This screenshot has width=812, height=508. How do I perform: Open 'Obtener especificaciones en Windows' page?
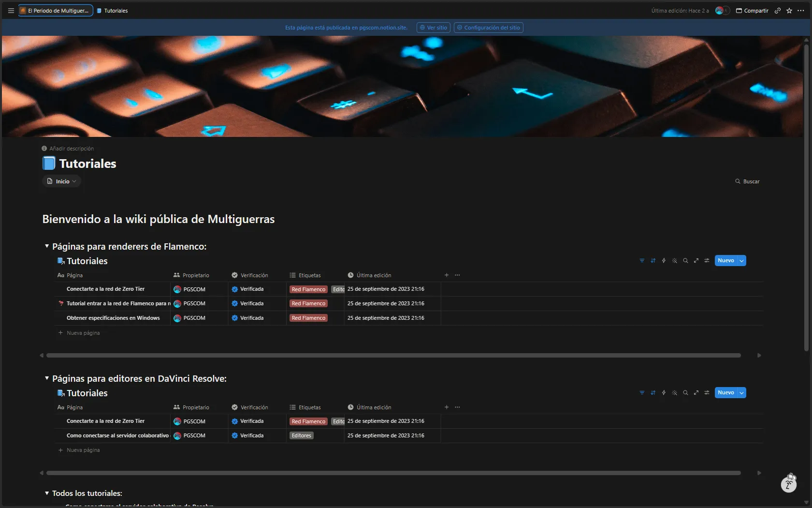coord(113,318)
